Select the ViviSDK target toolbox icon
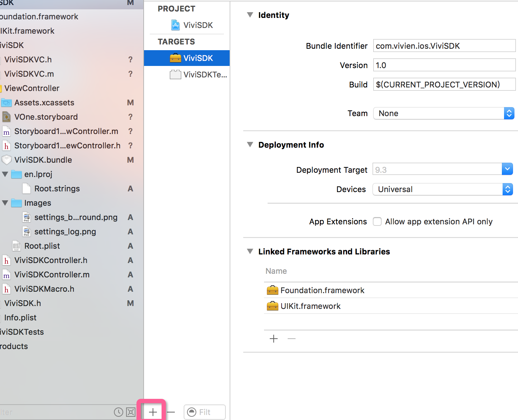 pos(175,58)
